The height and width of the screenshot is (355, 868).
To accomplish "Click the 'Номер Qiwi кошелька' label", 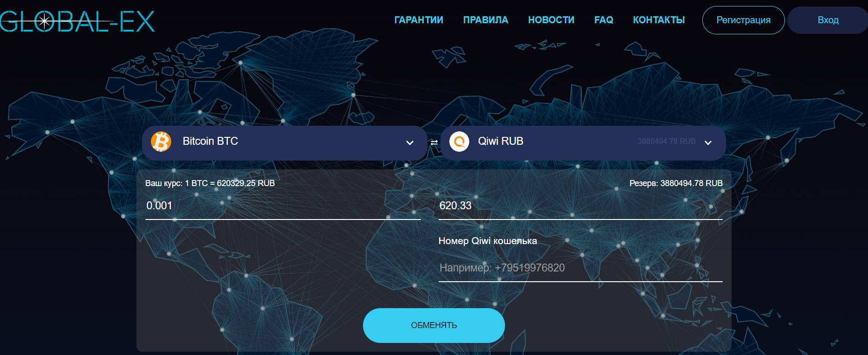I will coord(488,241).
